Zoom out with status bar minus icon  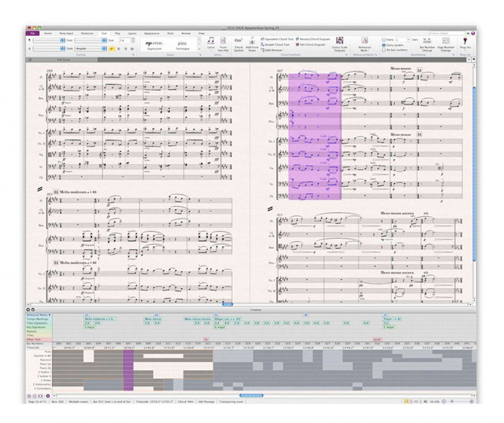[444, 402]
